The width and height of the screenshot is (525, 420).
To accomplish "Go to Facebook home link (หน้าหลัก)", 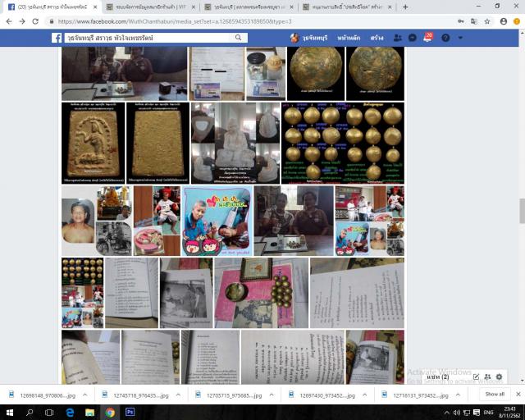I will pyautogui.click(x=349, y=38).
